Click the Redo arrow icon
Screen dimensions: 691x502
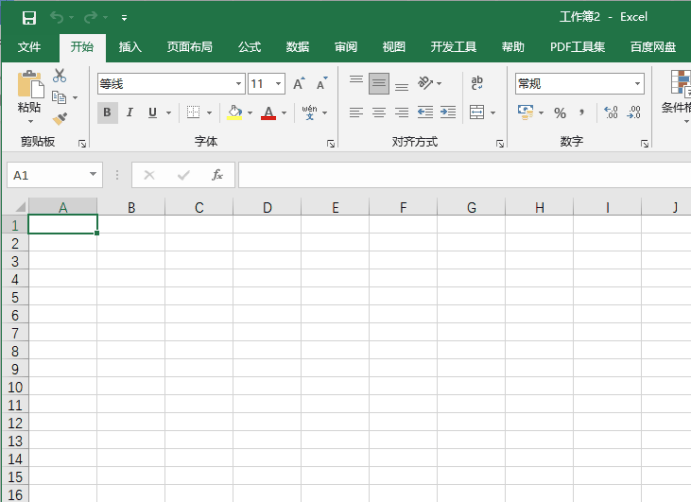[91, 17]
